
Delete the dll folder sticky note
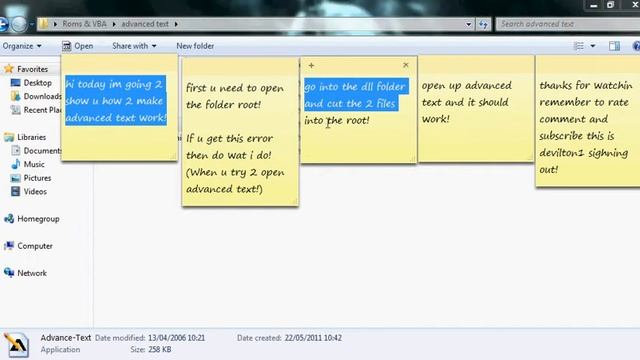pyautogui.click(x=405, y=65)
